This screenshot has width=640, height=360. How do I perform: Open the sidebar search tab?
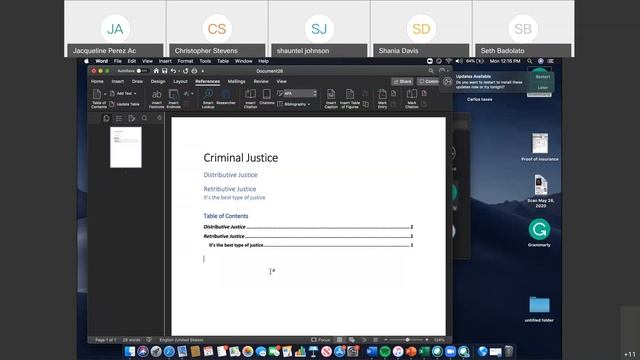144,118
